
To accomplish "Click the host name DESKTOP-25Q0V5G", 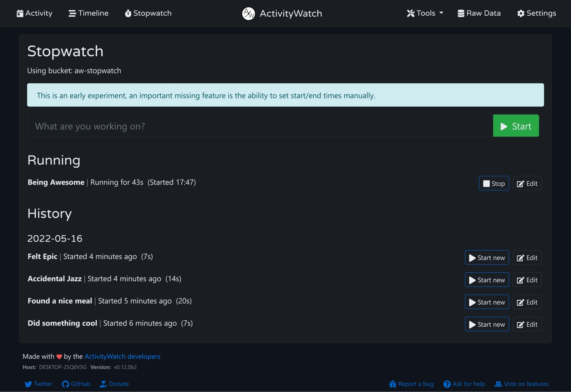I will (x=63, y=367).
